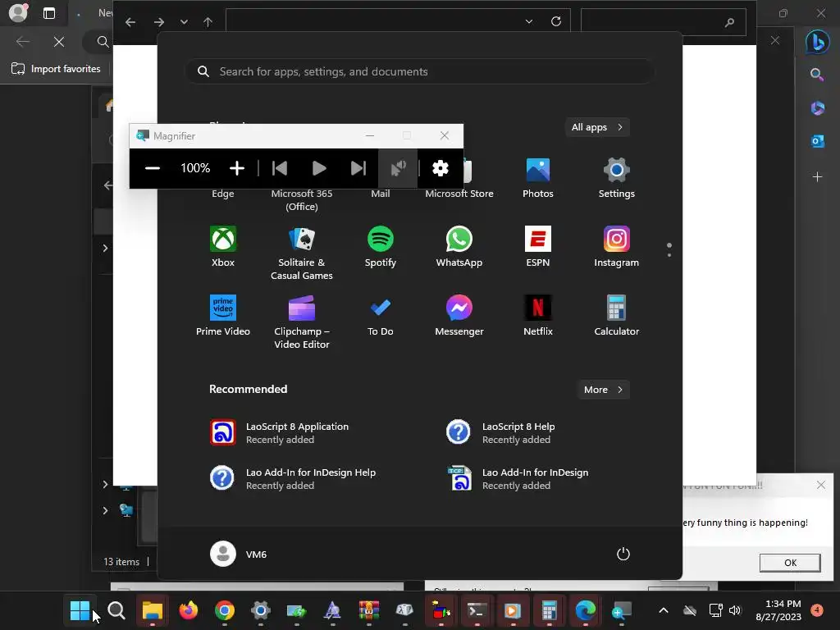
Task: Go to previous sentence in Magnifier reader
Action: 280,168
